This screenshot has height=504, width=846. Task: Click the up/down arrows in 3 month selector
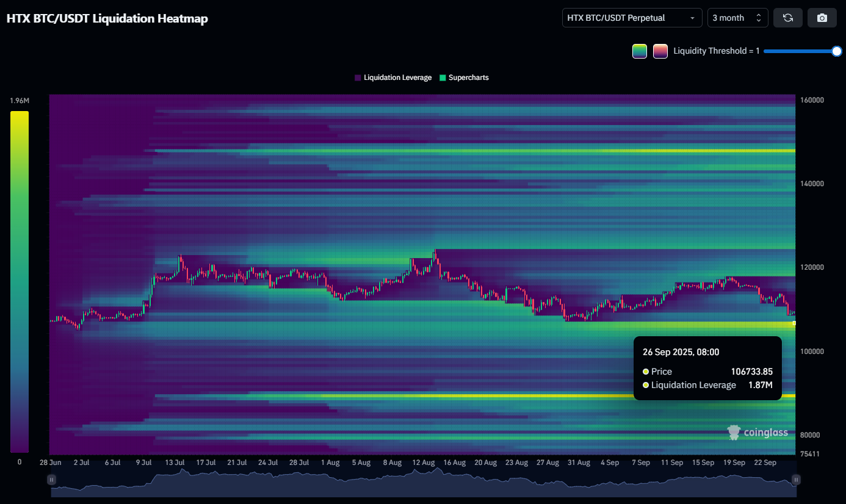[x=758, y=18]
